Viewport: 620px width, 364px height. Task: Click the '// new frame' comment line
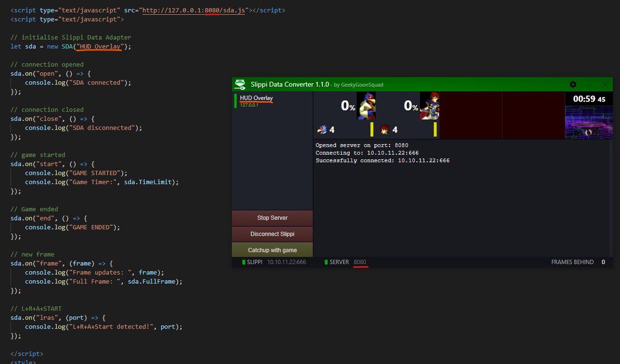point(32,255)
